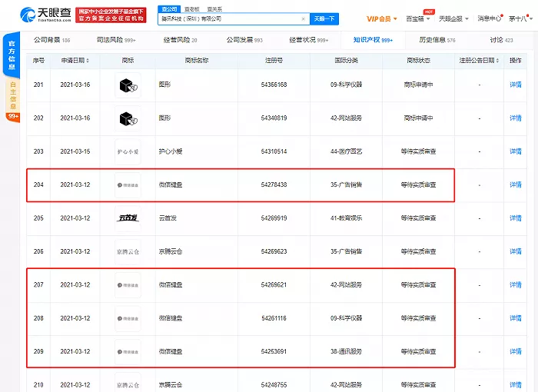
Task: Open trademark image thumbnail in row 201
Action: coord(128,85)
